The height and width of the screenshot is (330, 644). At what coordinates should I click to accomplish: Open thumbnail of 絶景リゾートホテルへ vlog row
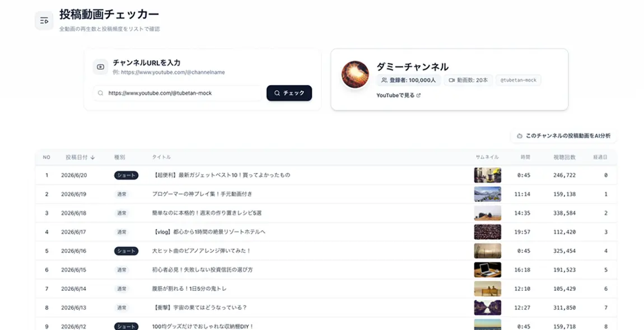tap(488, 232)
